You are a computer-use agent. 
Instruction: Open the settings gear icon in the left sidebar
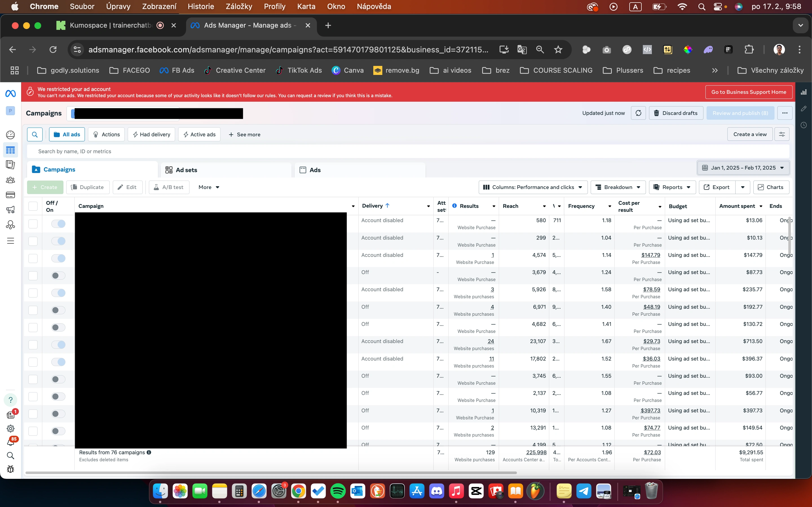[10, 428]
